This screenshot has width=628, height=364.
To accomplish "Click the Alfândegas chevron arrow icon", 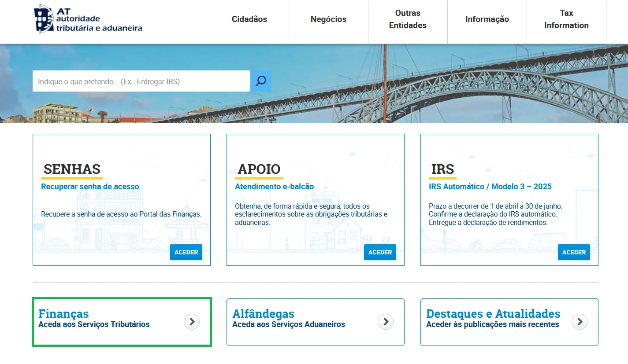I will click(x=386, y=322).
